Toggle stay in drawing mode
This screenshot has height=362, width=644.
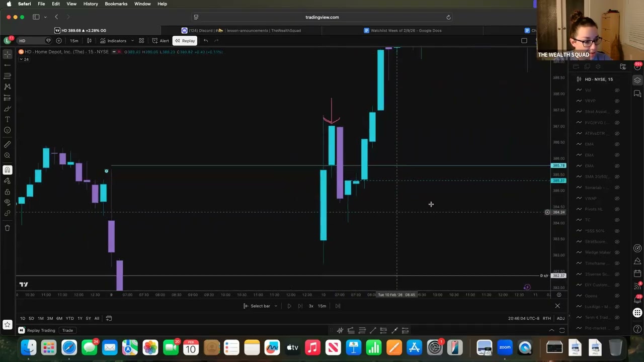tap(8, 181)
